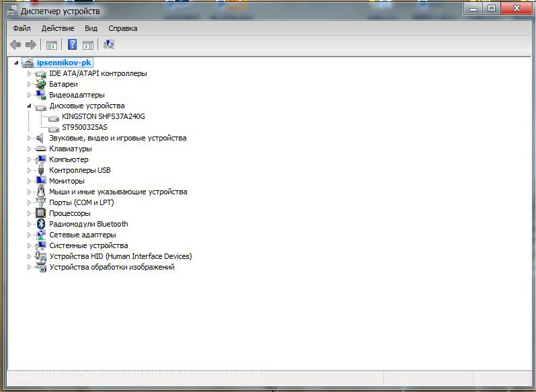Open the Вид menu
The image size is (536, 392).
tap(91, 28)
